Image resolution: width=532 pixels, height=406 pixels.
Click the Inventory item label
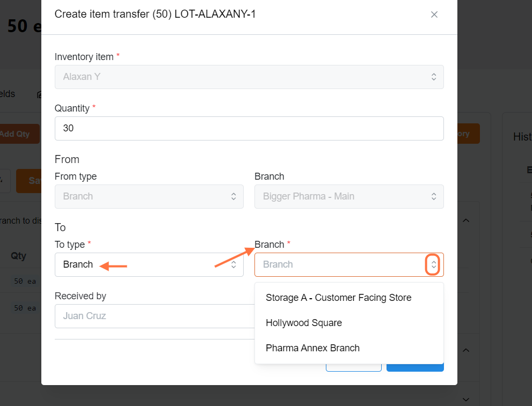(84, 57)
